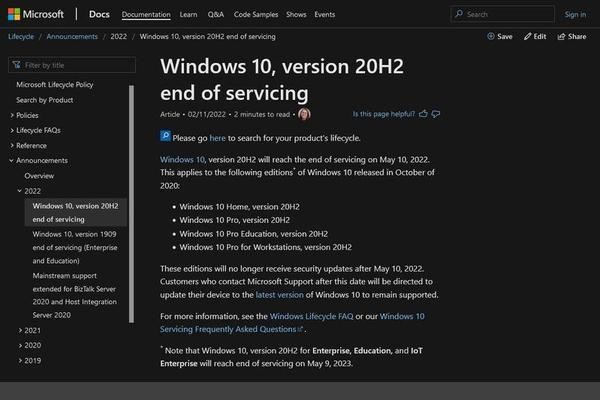Click the 'here' link for product lifecycle search

217,138
